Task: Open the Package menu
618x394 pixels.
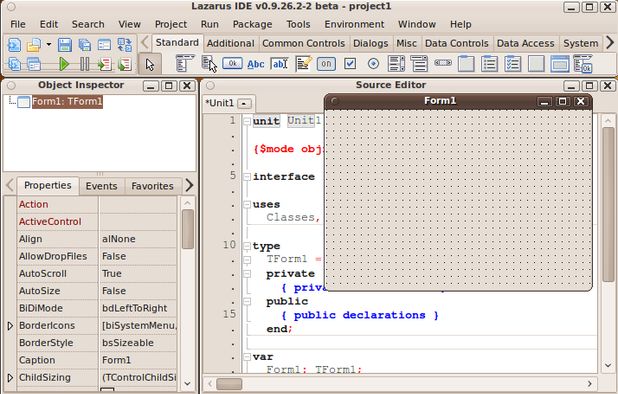Action: pyautogui.click(x=252, y=24)
